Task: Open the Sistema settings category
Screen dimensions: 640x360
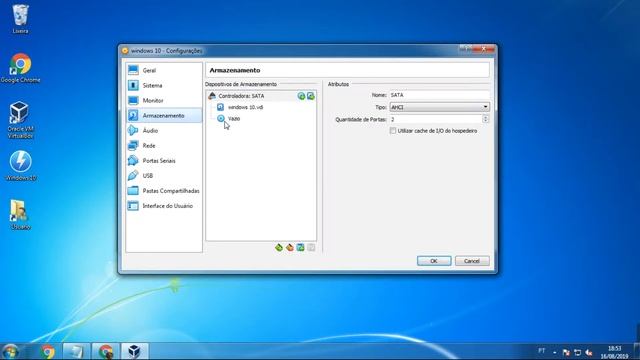Action: coord(164,85)
